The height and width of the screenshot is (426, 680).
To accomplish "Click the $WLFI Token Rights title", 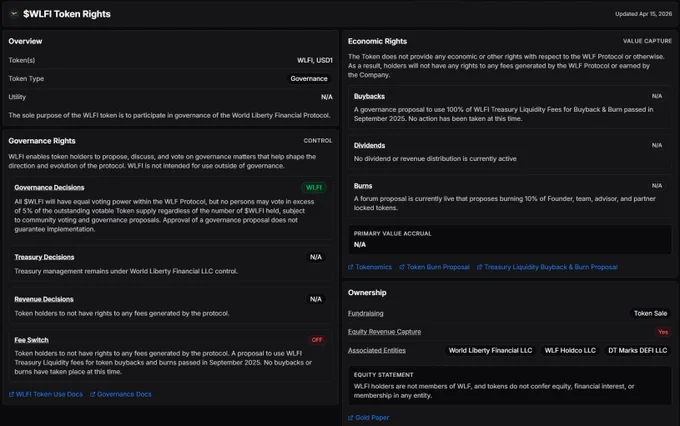I will tap(67, 14).
